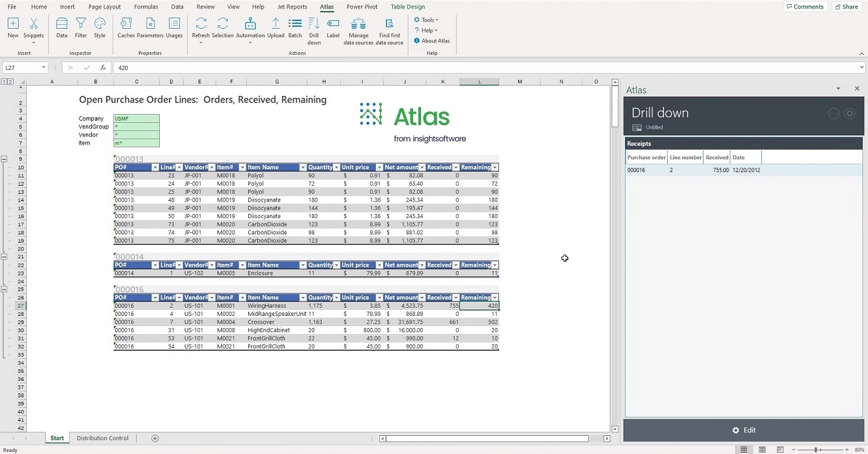Open the Style inspector icon
The image size is (868, 454).
pyautogui.click(x=100, y=27)
